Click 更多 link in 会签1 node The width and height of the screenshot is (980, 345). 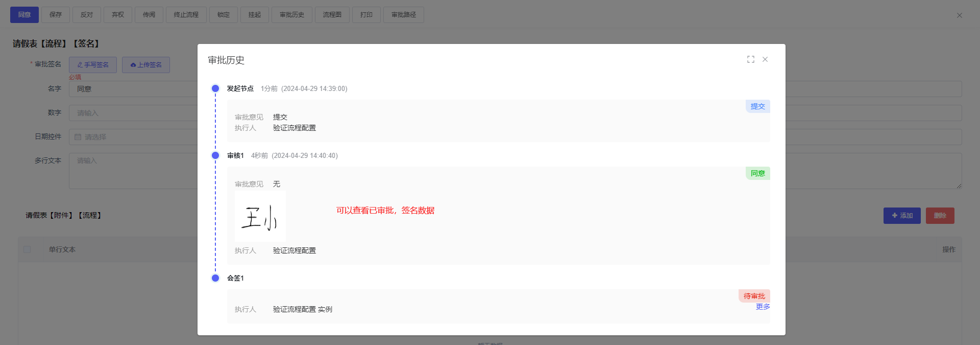click(x=763, y=307)
